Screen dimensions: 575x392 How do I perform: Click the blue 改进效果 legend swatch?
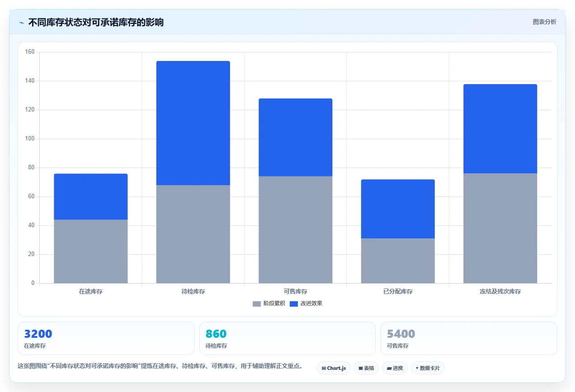(x=294, y=303)
